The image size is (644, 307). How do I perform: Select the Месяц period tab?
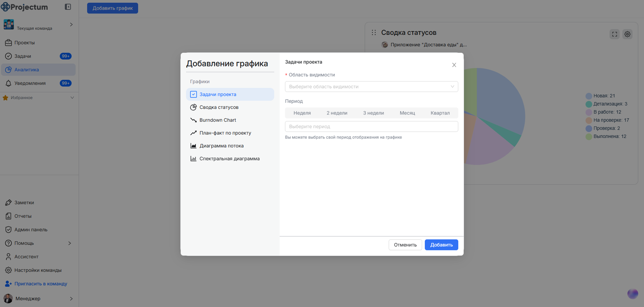(x=407, y=113)
